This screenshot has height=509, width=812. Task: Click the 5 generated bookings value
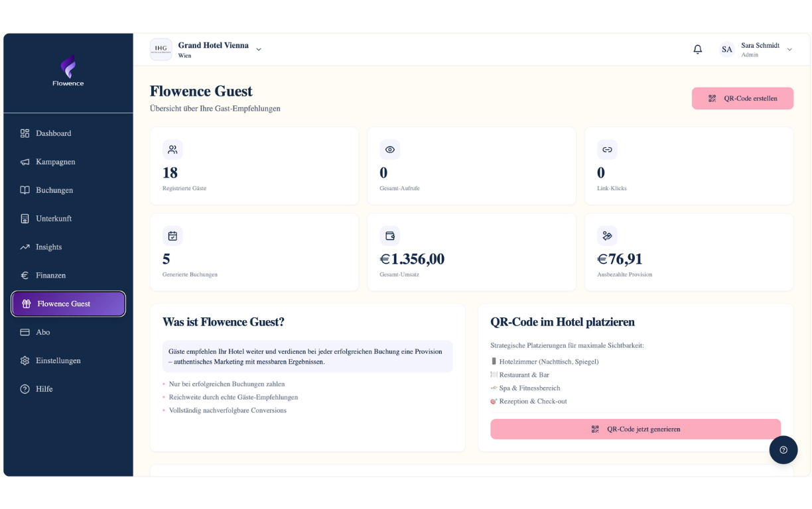click(x=166, y=259)
